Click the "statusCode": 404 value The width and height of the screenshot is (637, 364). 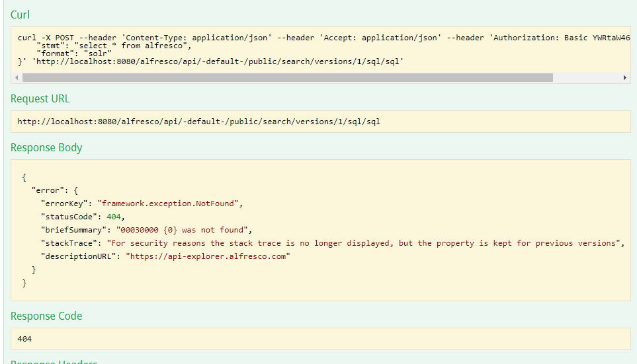[x=114, y=217]
